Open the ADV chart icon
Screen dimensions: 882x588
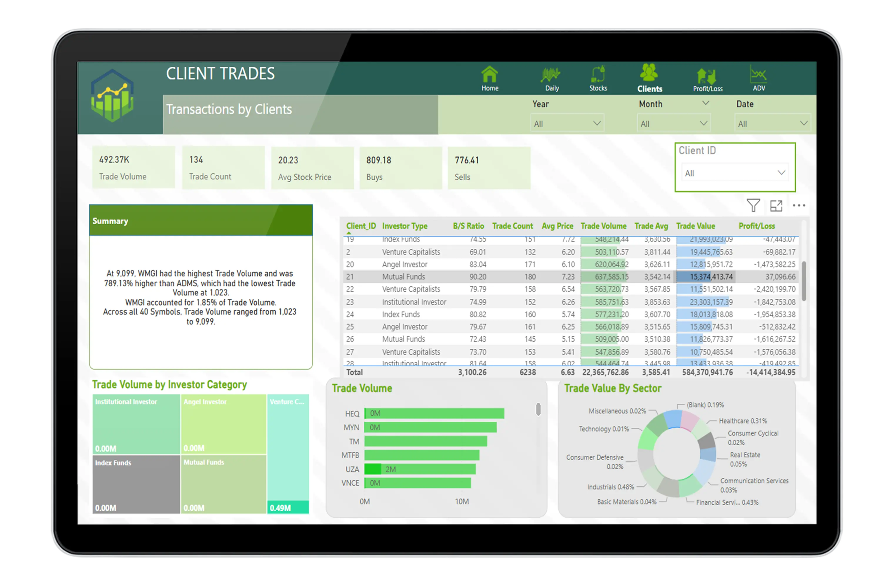pos(758,74)
